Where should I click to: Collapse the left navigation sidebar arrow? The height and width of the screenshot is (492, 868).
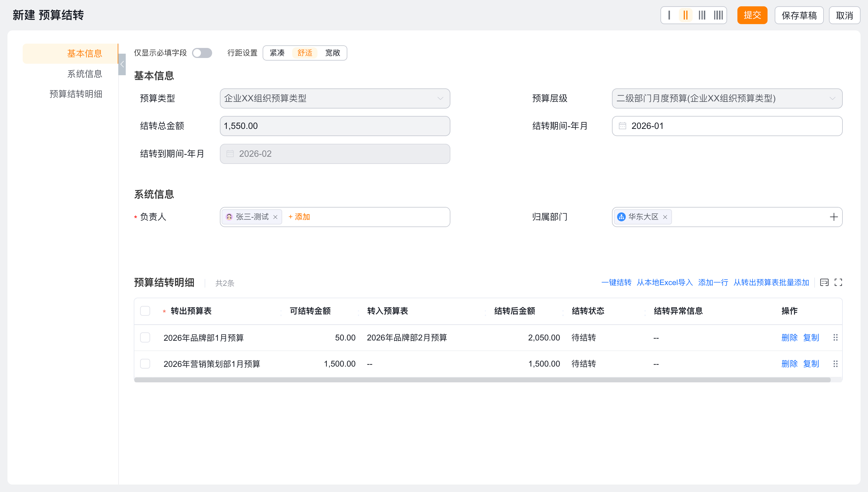coord(122,64)
